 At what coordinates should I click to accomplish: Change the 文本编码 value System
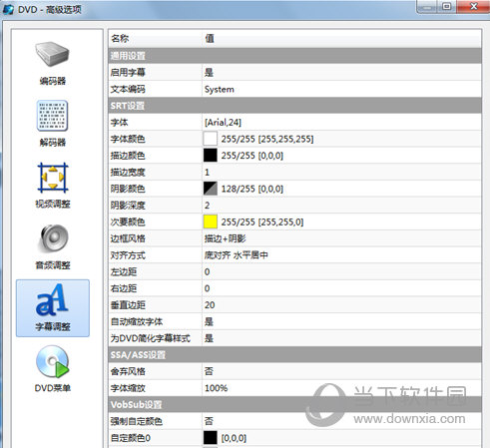(x=220, y=89)
